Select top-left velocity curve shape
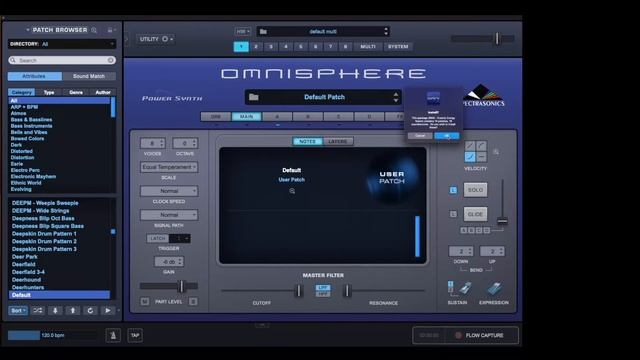Image resolution: width=640 pixels, height=360 pixels. (x=470, y=146)
